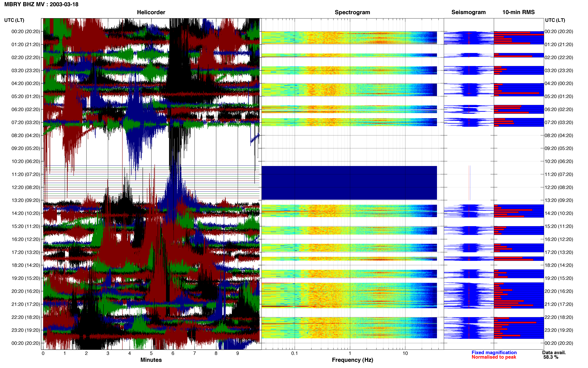This screenshot has width=588, height=368.
Task: Click the red 'Normalised to peak' legend text
Action: (494, 357)
